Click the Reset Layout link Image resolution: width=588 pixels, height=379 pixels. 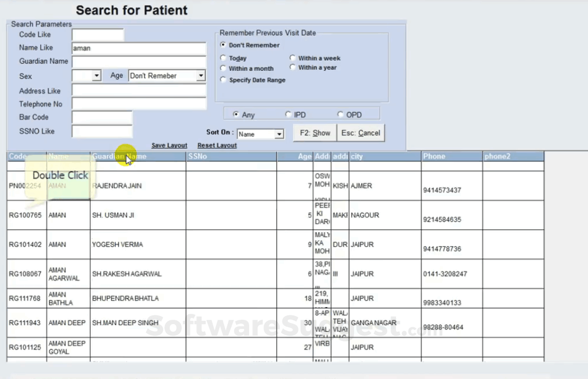(216, 145)
